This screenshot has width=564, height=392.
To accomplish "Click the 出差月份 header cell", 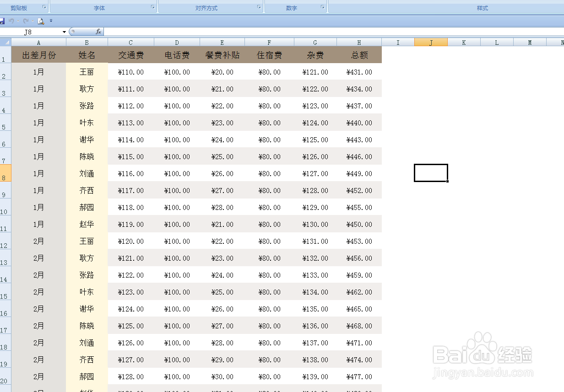I will tap(39, 55).
